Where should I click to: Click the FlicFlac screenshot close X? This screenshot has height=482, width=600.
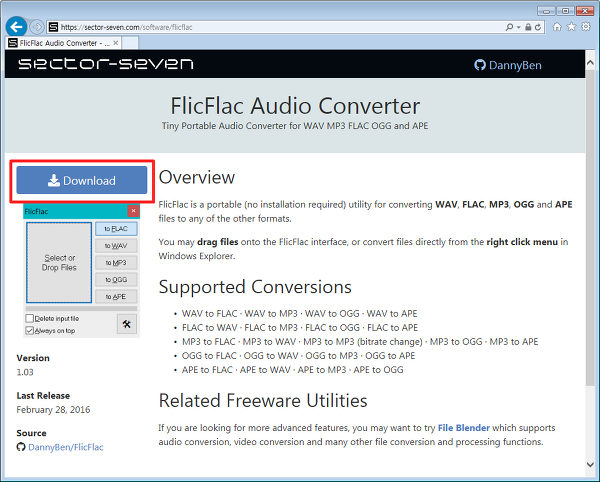coord(133,211)
